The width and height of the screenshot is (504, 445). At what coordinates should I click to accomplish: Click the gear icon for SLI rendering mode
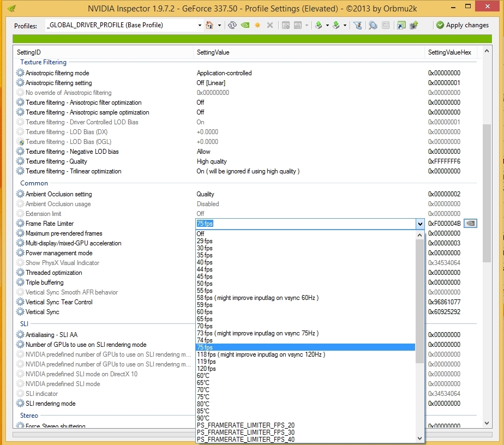coord(20,403)
